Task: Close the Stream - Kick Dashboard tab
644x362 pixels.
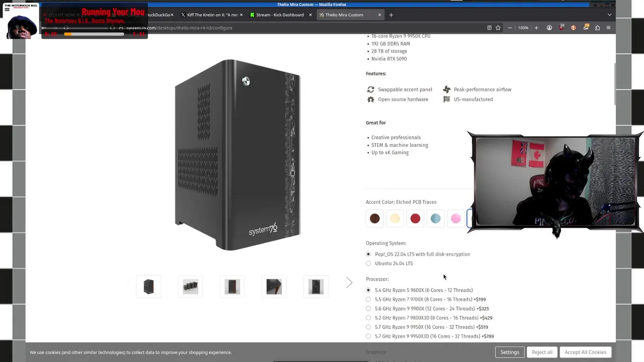Action: click(x=310, y=15)
